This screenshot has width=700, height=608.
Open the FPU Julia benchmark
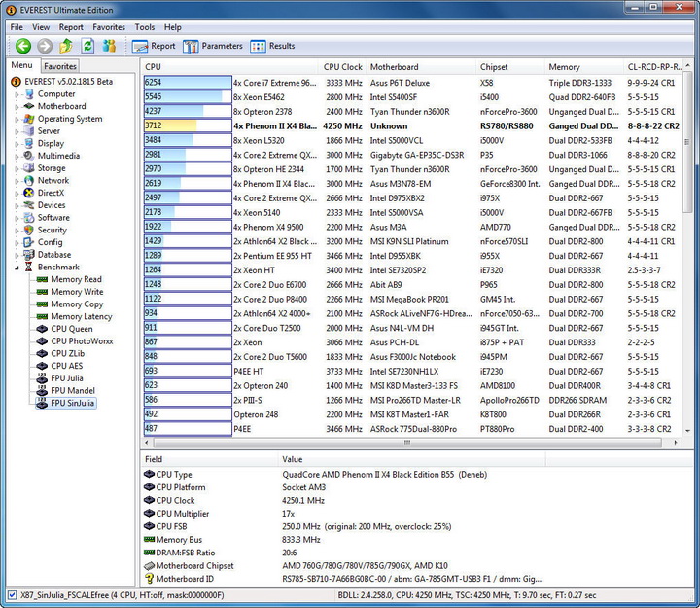pos(66,378)
